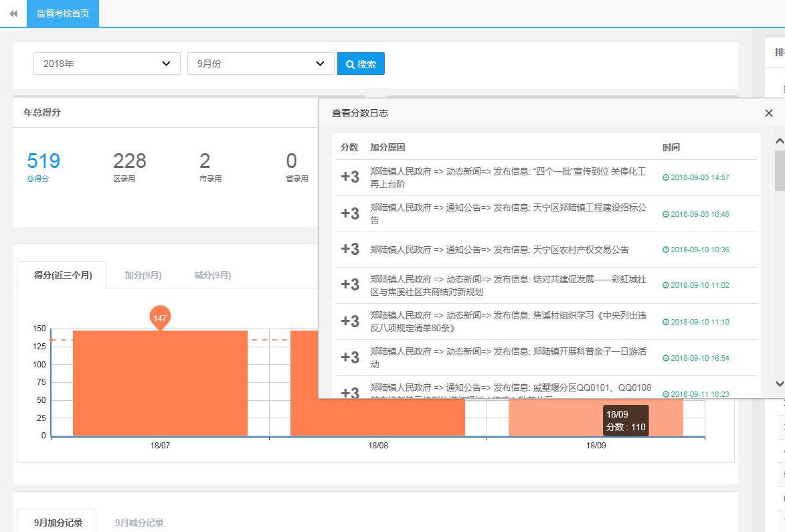Click the clock icon beside 2018-09-10 11:10
This screenshot has width=785, height=532.
(x=665, y=323)
